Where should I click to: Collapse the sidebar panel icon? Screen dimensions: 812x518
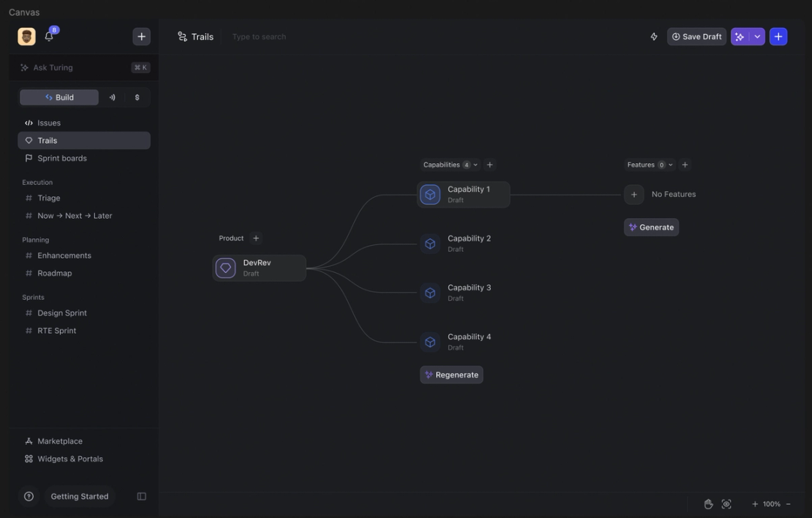(141, 496)
